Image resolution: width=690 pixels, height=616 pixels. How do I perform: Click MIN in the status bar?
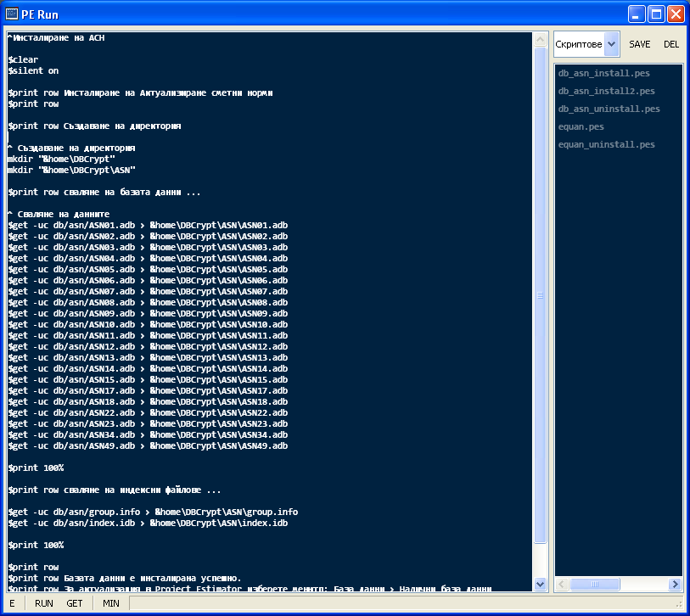point(111,603)
